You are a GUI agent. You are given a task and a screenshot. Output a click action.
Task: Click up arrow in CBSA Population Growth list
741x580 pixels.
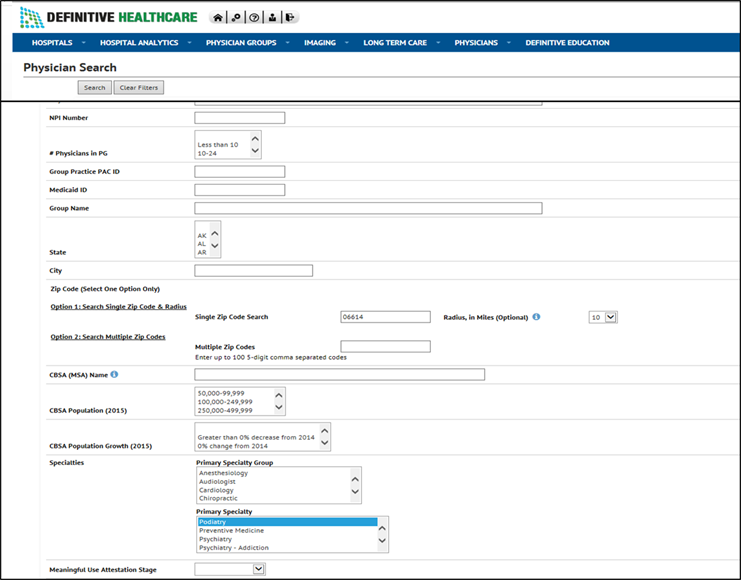pos(325,431)
